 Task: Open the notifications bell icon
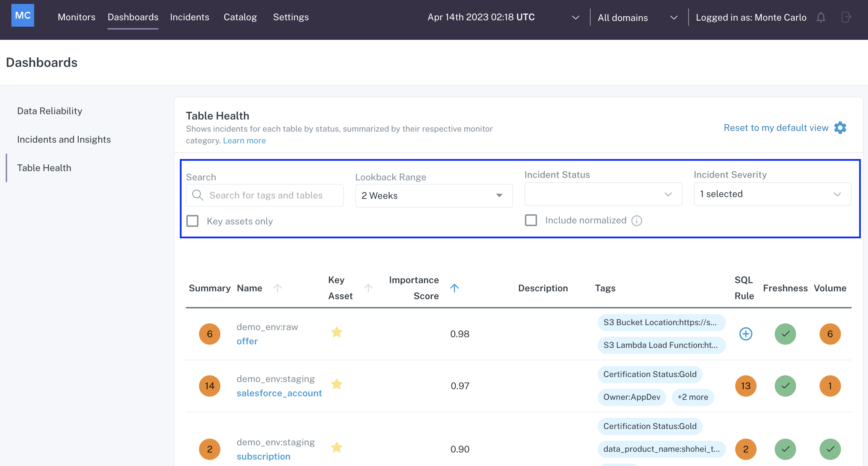[x=821, y=17]
